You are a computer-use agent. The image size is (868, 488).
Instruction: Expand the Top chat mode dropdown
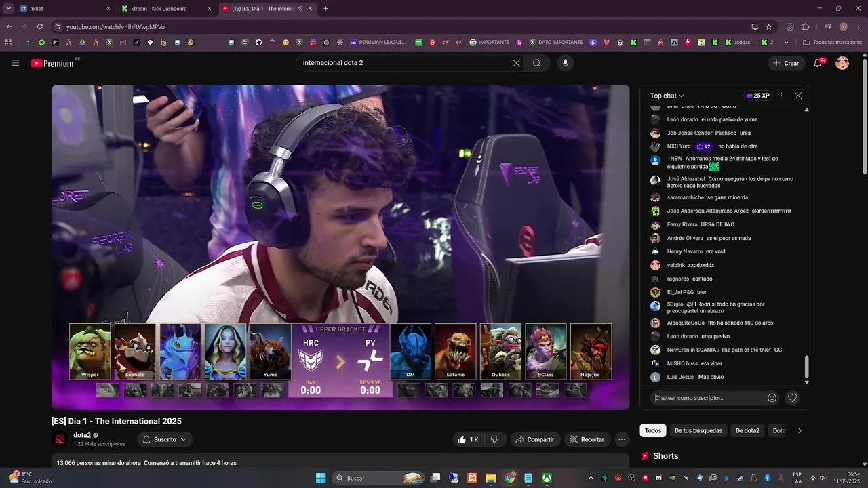click(x=667, y=96)
